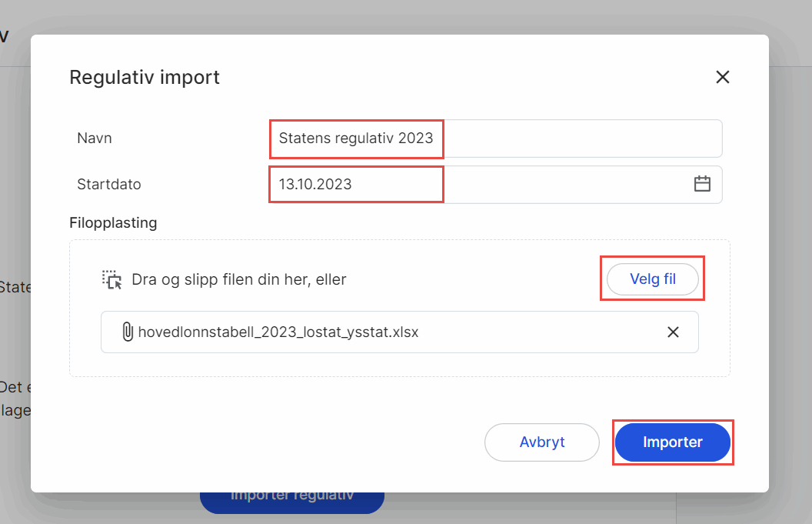Click the Importer regulativ button behind the dialog
Image resolution: width=812 pixels, height=524 pixels.
[292, 502]
